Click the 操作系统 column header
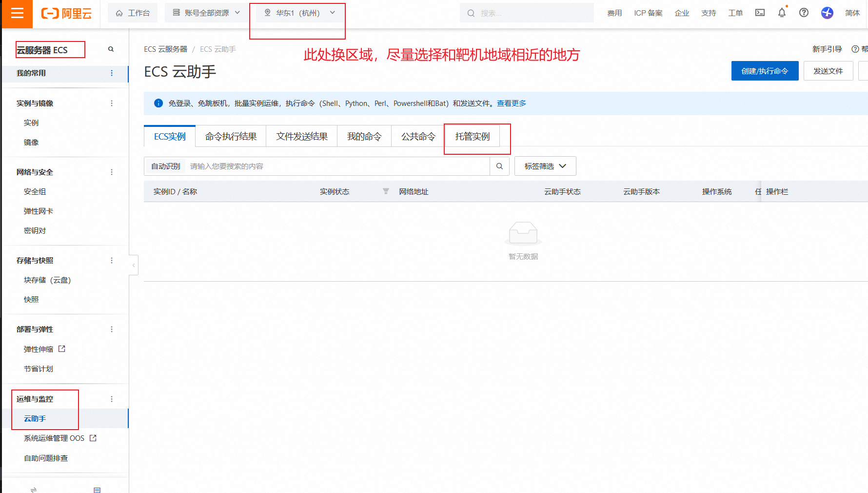Viewport: 868px width, 493px height. [717, 192]
